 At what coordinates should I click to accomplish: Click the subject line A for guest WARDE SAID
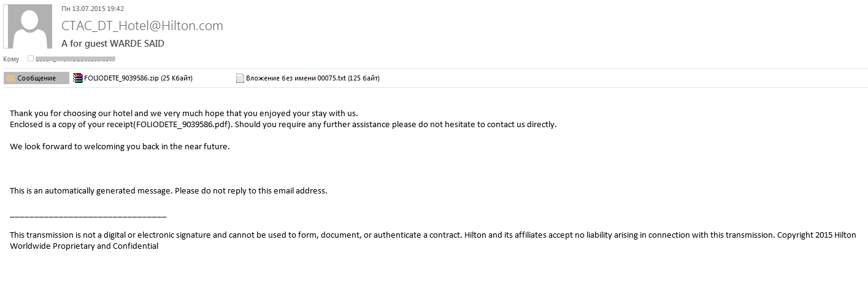pyautogui.click(x=113, y=44)
